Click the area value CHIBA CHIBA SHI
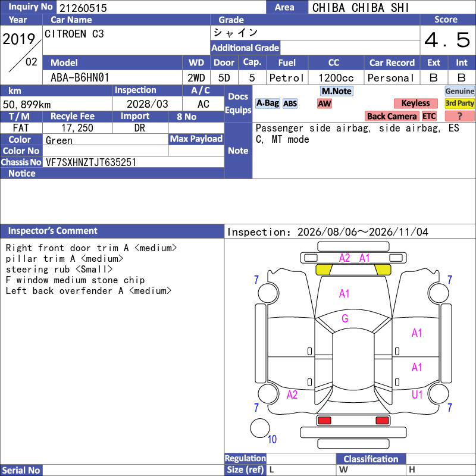The height and width of the screenshot is (476, 476). (361, 8)
